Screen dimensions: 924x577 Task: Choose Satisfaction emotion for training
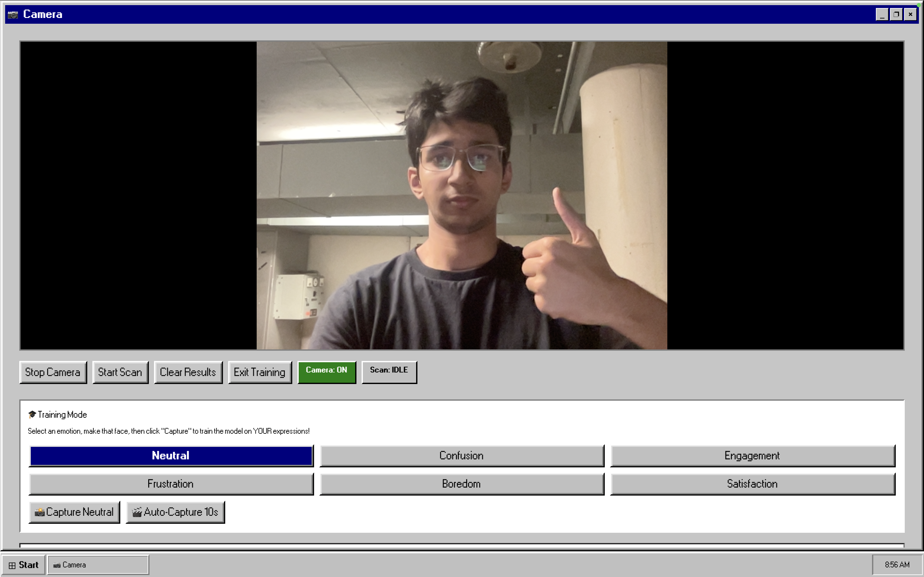752,484
